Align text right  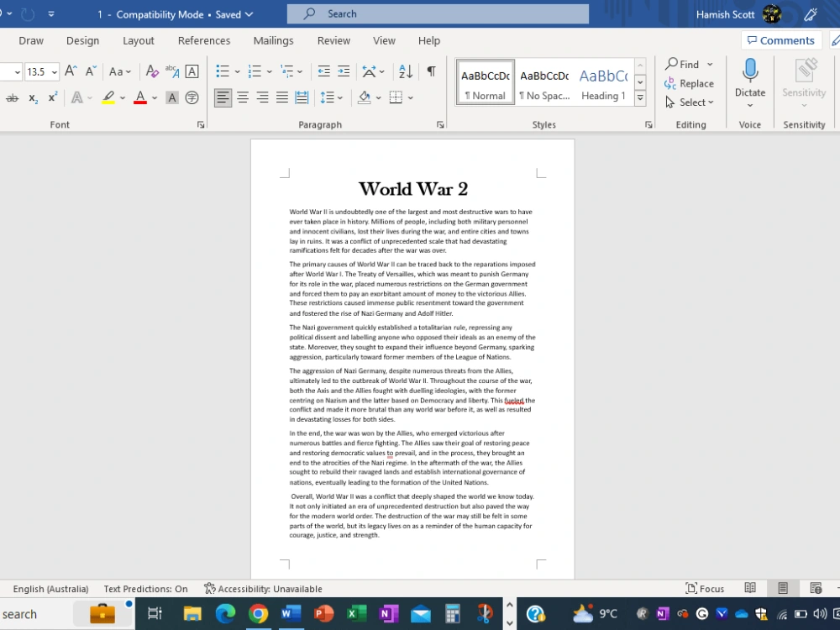coord(262,97)
